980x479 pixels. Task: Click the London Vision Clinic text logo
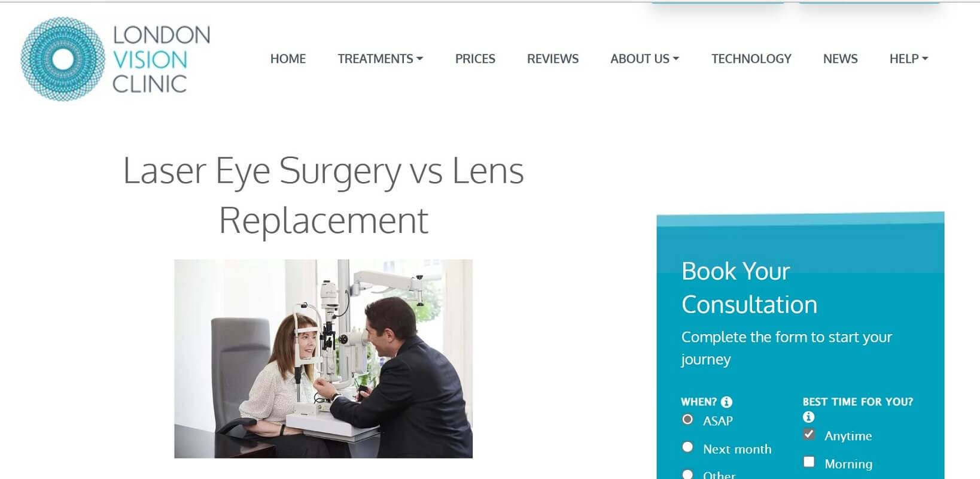pos(161,59)
